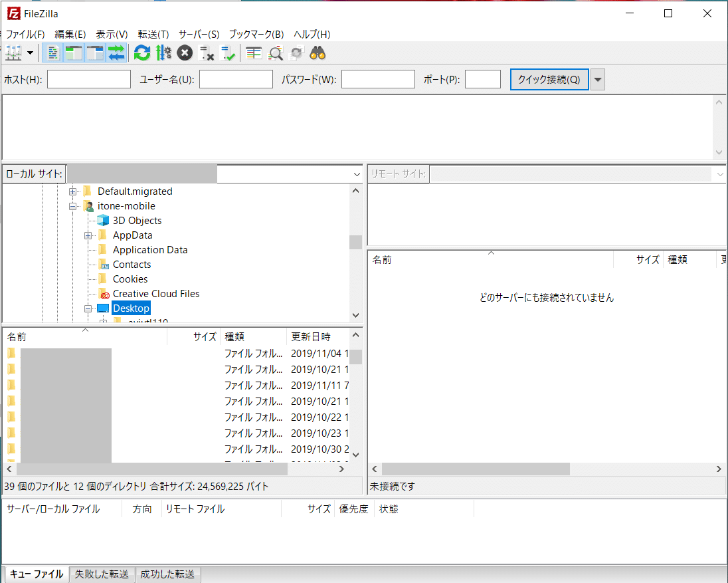Switch to 失敗した転送 tab

click(x=102, y=574)
